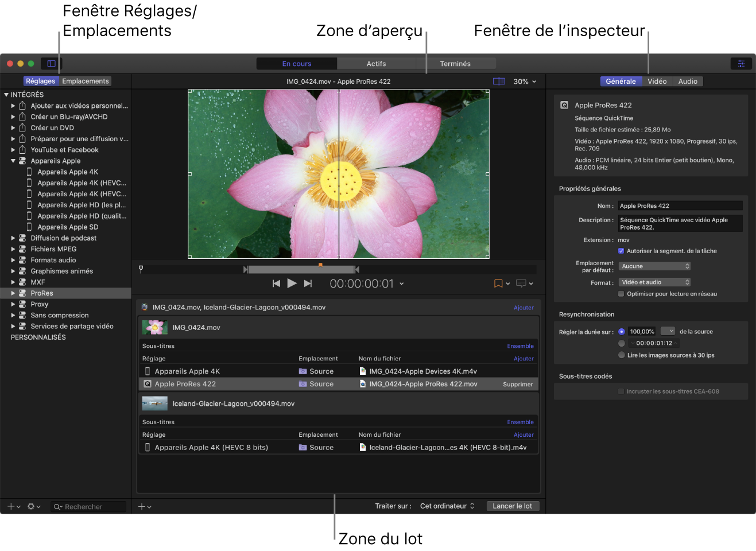Select the timecode duration radio button
This screenshot has width=756, height=551.
pos(622,343)
